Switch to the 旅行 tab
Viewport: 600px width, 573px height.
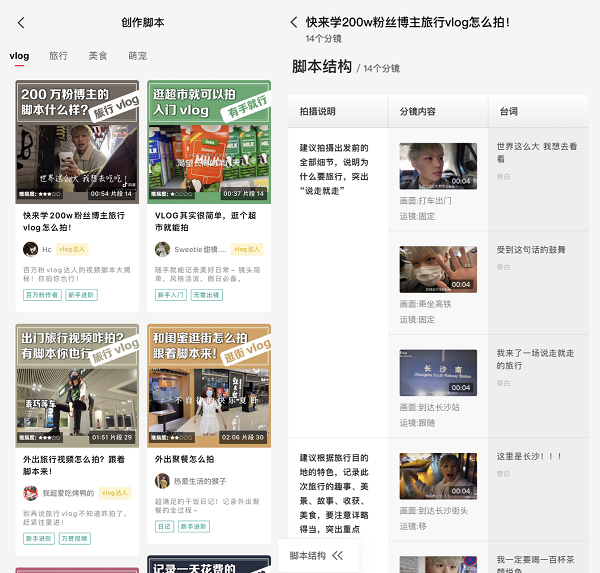coord(59,56)
